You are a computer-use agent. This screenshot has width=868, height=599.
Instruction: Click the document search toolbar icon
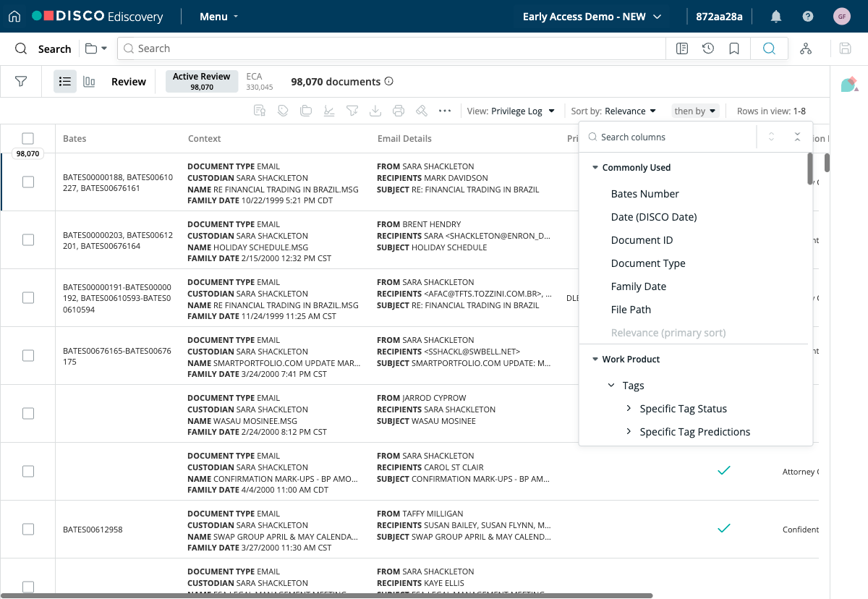click(260, 111)
